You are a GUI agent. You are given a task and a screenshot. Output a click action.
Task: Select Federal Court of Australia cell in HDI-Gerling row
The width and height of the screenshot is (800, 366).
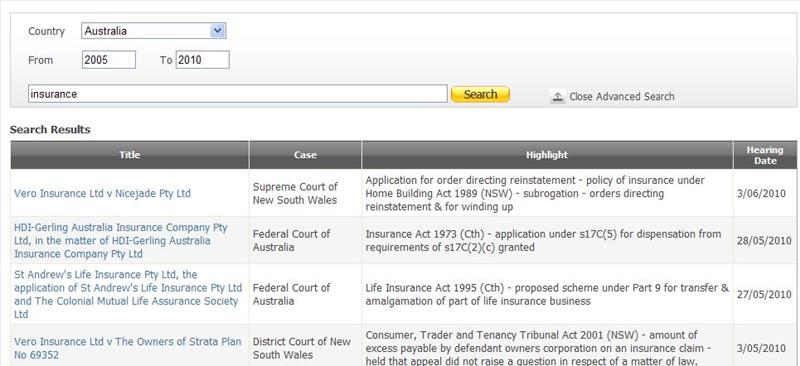(305, 240)
